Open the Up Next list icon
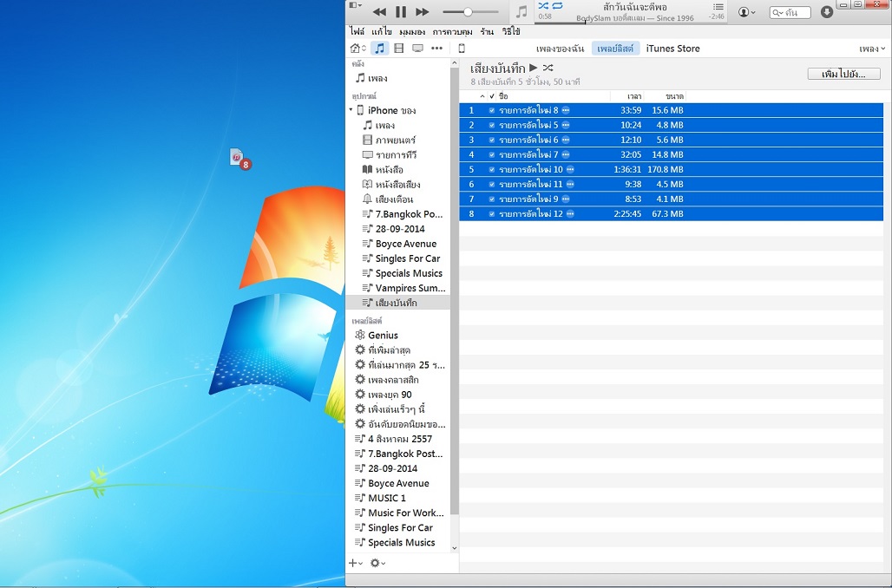Image resolution: width=892 pixels, height=588 pixels. tap(718, 7)
